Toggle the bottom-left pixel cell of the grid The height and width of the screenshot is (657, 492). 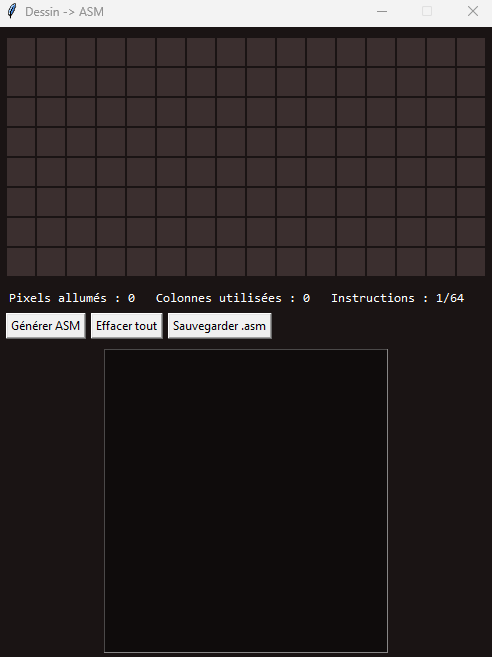pos(21,262)
